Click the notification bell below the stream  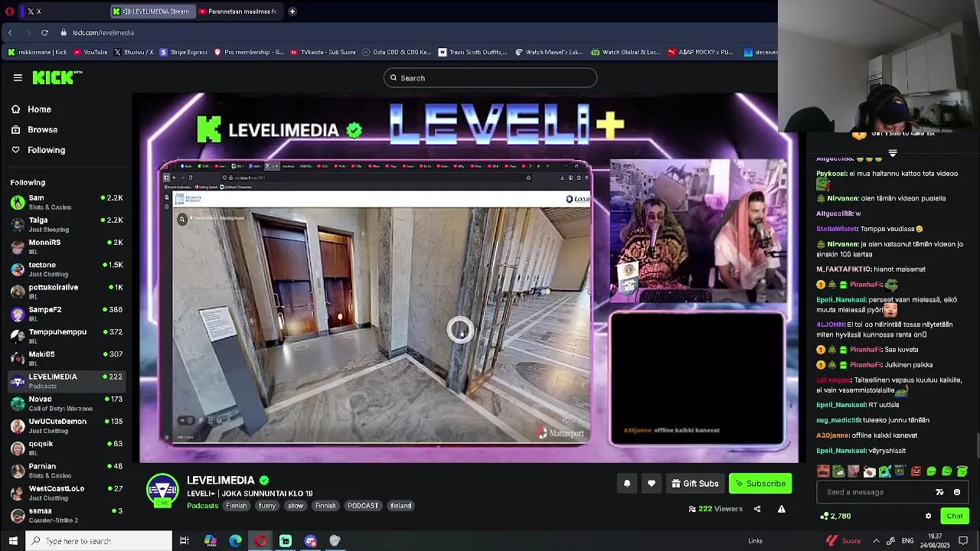[x=627, y=484]
